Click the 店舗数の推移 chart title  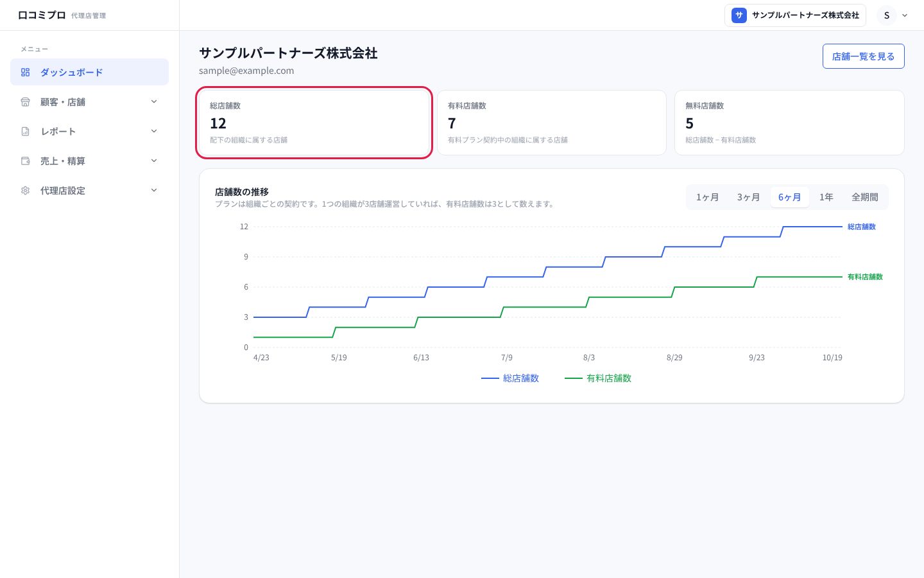tap(242, 191)
